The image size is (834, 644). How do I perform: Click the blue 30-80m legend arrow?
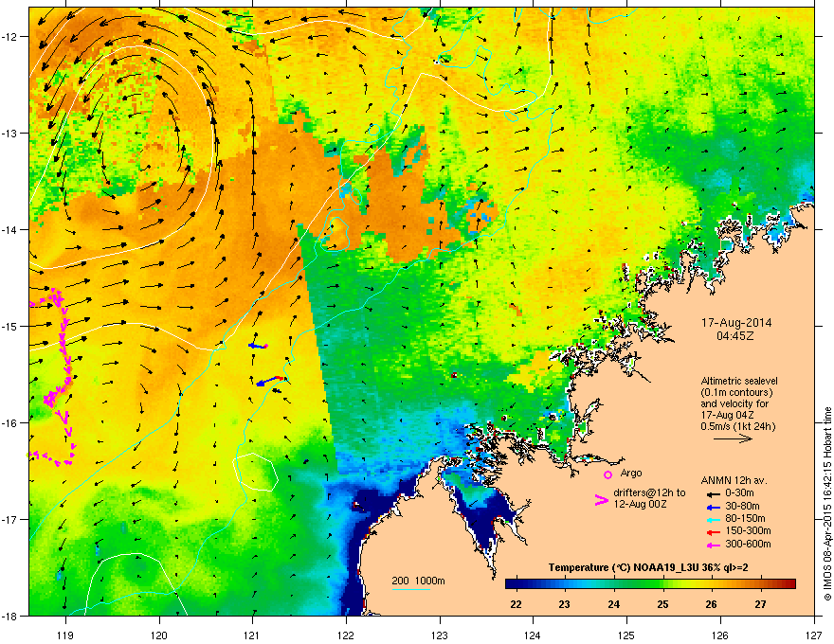pyautogui.click(x=712, y=507)
